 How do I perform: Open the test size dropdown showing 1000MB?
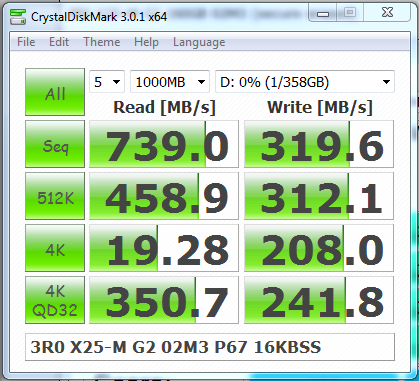[170, 81]
